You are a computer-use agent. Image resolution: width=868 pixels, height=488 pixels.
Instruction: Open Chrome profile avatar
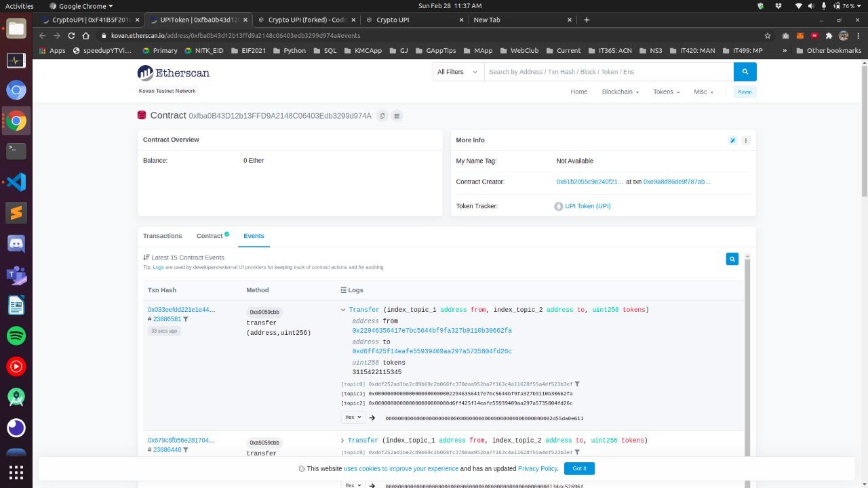[844, 35]
